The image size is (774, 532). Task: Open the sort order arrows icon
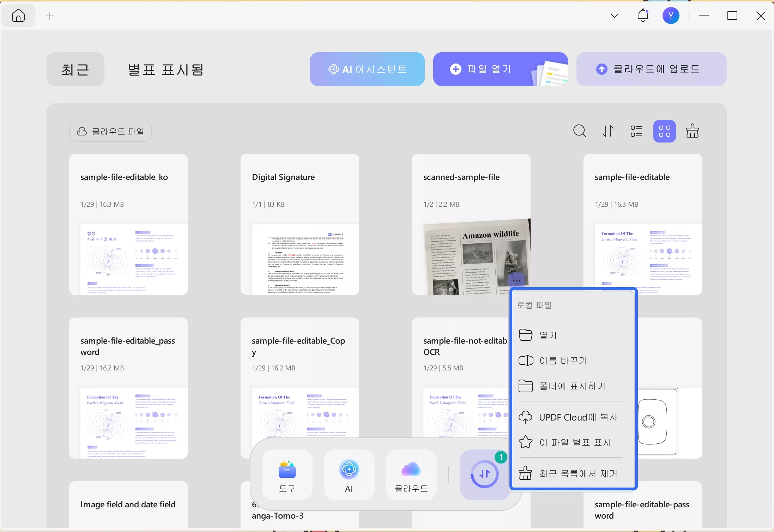(608, 131)
